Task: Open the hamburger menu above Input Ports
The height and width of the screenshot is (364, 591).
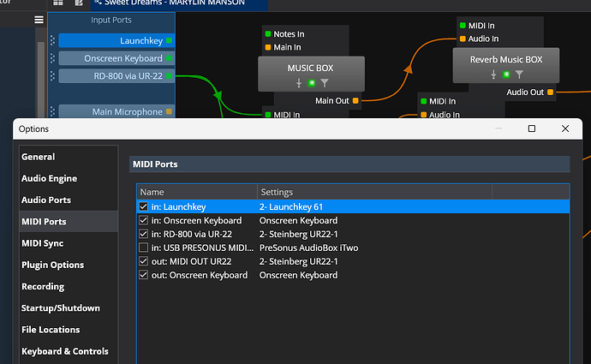Action: [39, 19]
